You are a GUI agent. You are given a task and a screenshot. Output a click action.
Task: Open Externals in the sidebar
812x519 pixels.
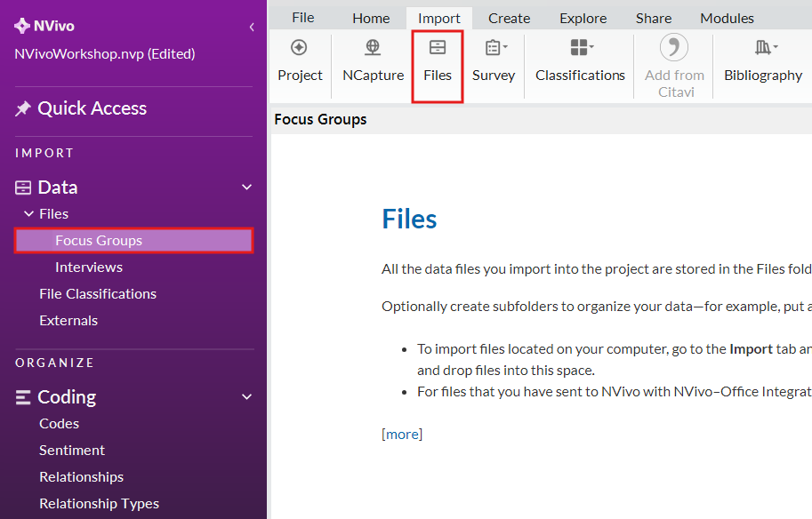tap(68, 321)
